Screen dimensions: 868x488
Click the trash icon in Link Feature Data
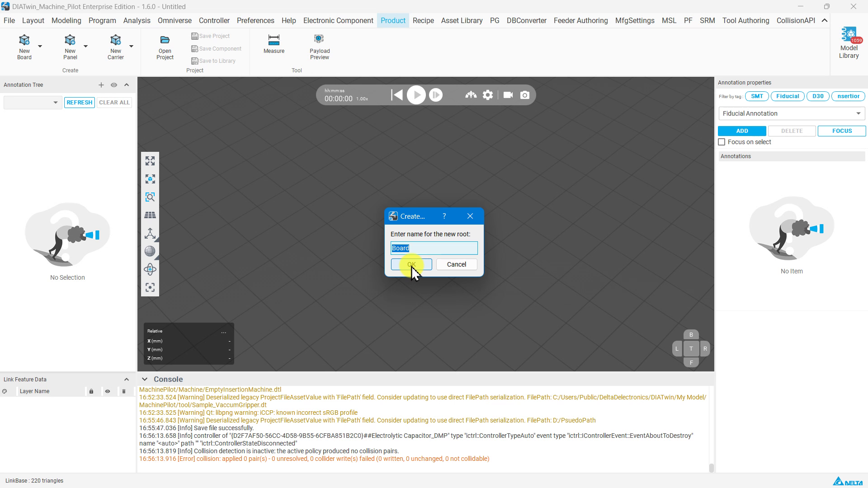(x=124, y=391)
